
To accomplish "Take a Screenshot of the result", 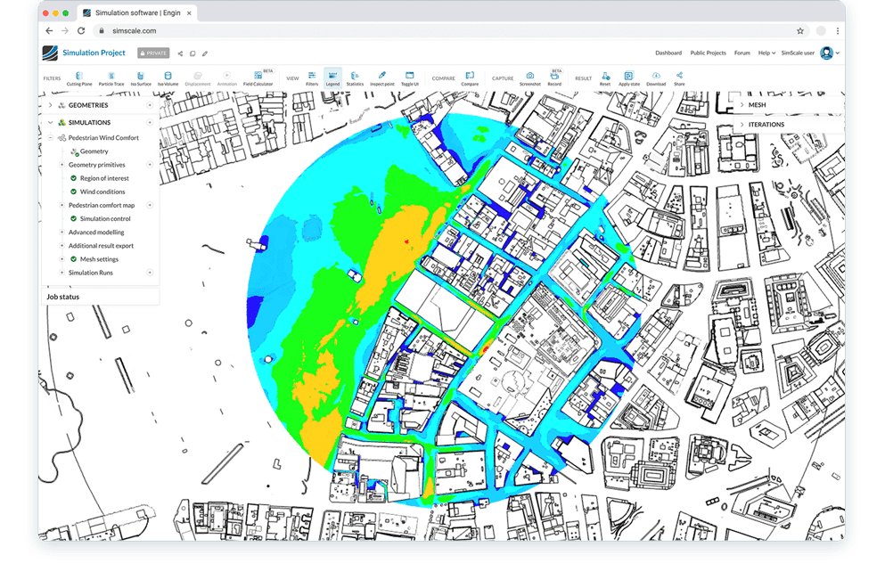I will coord(529,77).
